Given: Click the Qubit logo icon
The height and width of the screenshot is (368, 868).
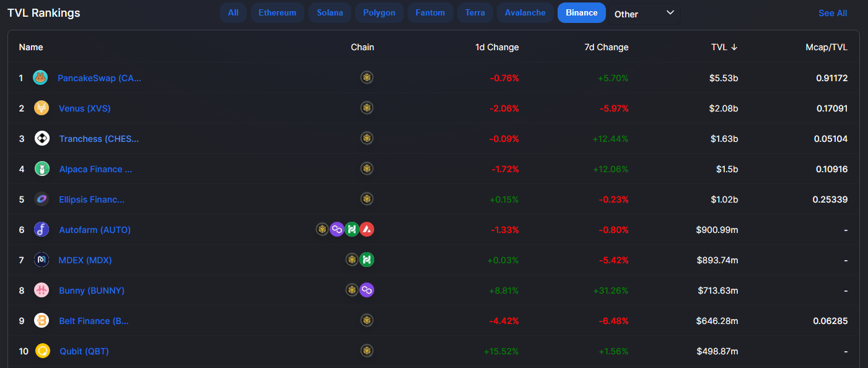Looking at the screenshot, I should click(x=42, y=351).
